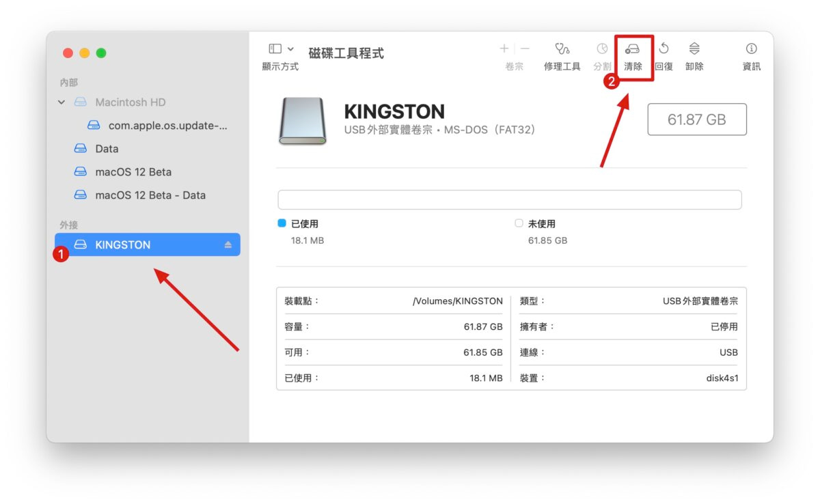
Task: Click the white 未使用 legend swatch
Action: tap(519, 223)
